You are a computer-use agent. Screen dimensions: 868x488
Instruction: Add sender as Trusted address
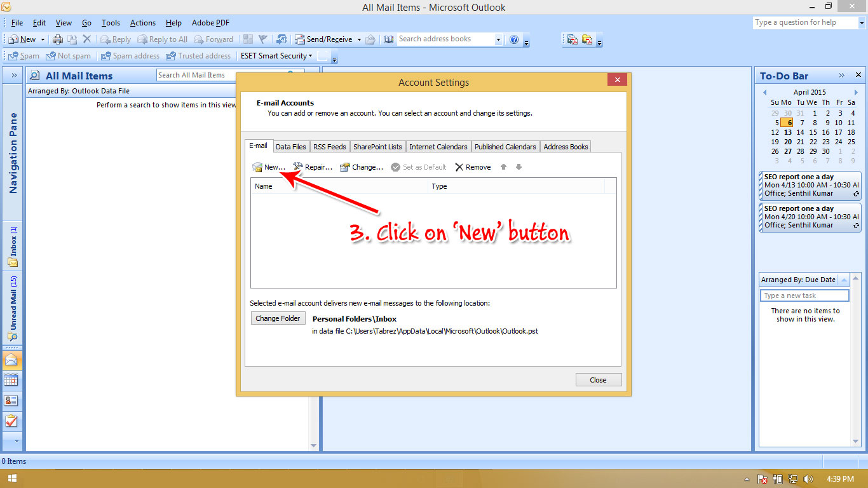[199, 55]
